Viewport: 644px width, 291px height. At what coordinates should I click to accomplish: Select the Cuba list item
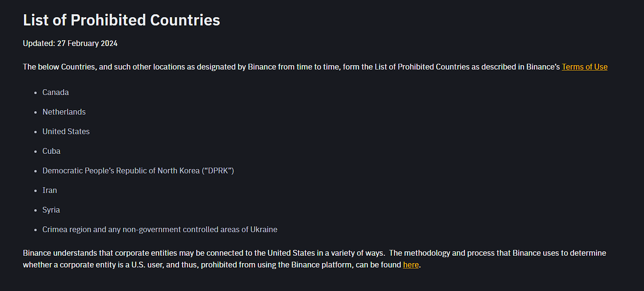(51, 151)
